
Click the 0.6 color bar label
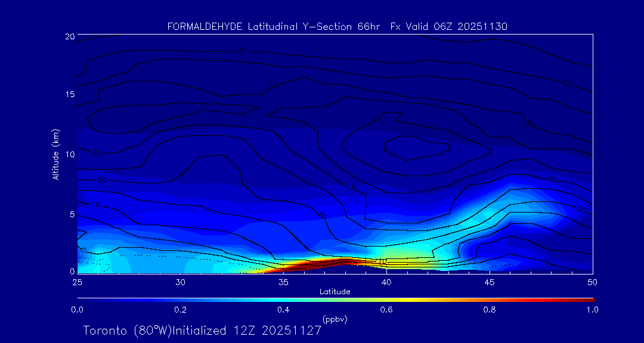point(386,310)
